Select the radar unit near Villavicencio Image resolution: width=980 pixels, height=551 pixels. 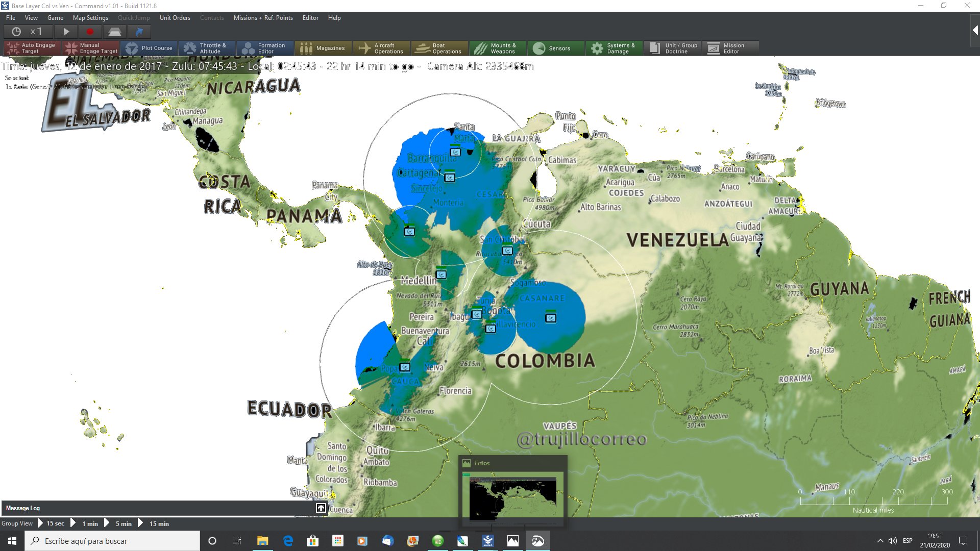pyautogui.click(x=491, y=328)
